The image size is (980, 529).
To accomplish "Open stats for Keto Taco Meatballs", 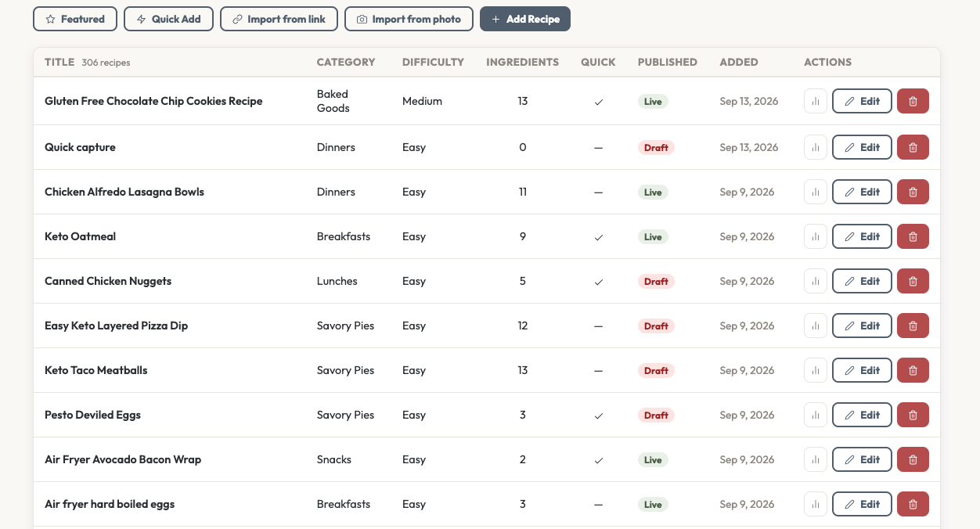I will (x=816, y=370).
